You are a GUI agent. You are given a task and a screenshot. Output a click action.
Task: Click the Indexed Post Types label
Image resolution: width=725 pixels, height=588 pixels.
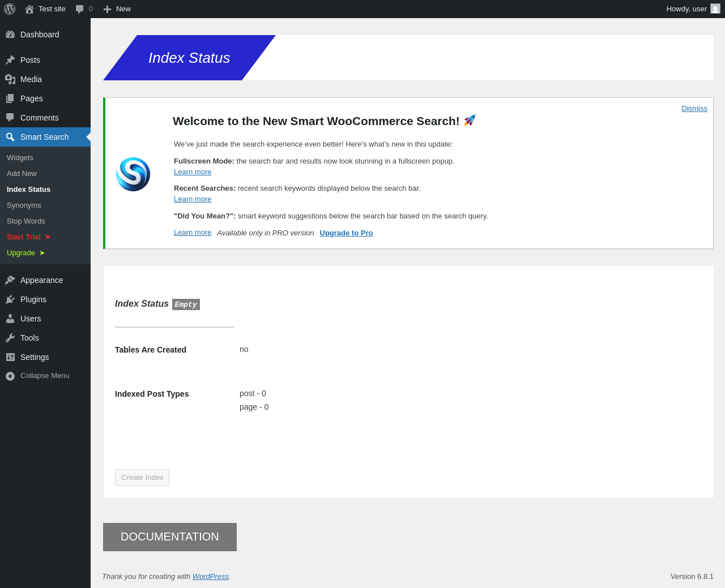point(152,394)
